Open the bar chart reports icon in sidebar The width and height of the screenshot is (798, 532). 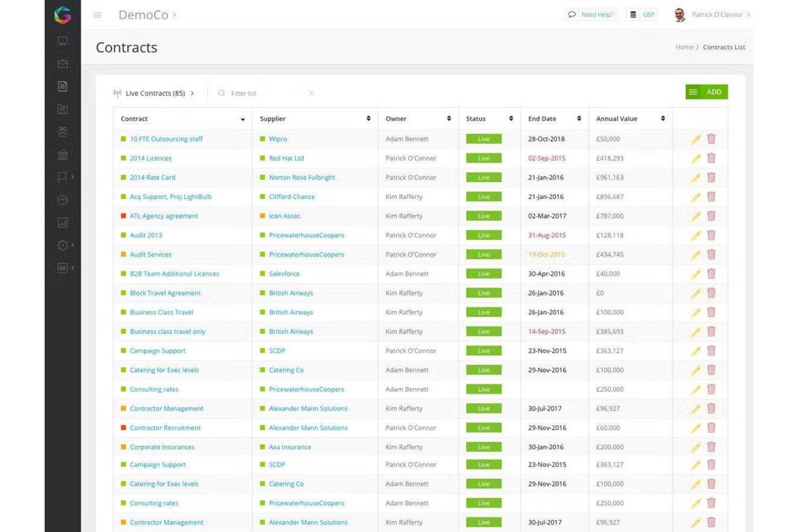(63, 223)
